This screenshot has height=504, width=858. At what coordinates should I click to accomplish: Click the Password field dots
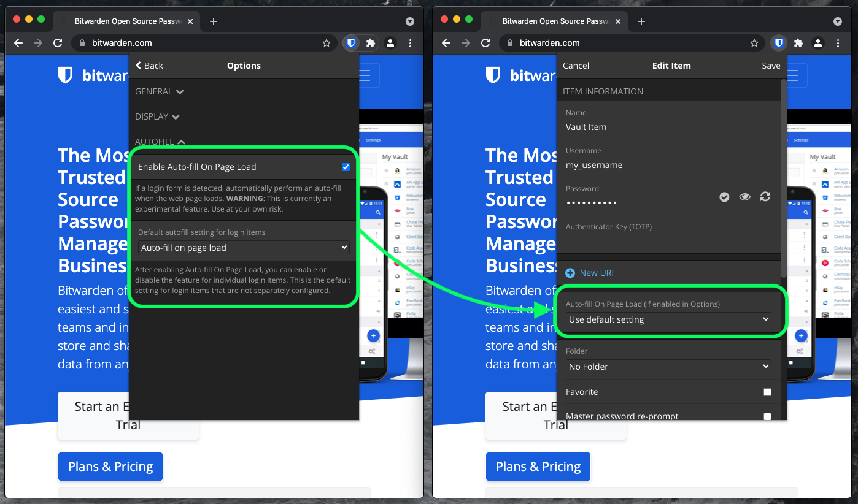(x=591, y=202)
